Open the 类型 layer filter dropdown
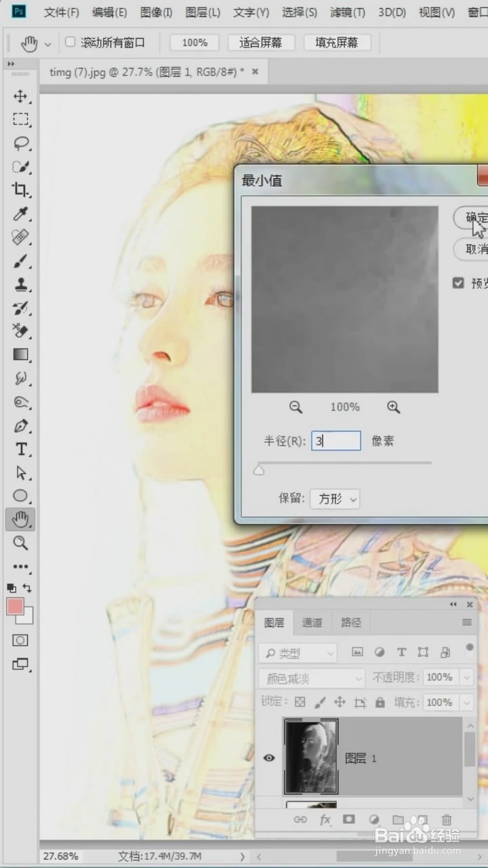 coord(298,653)
